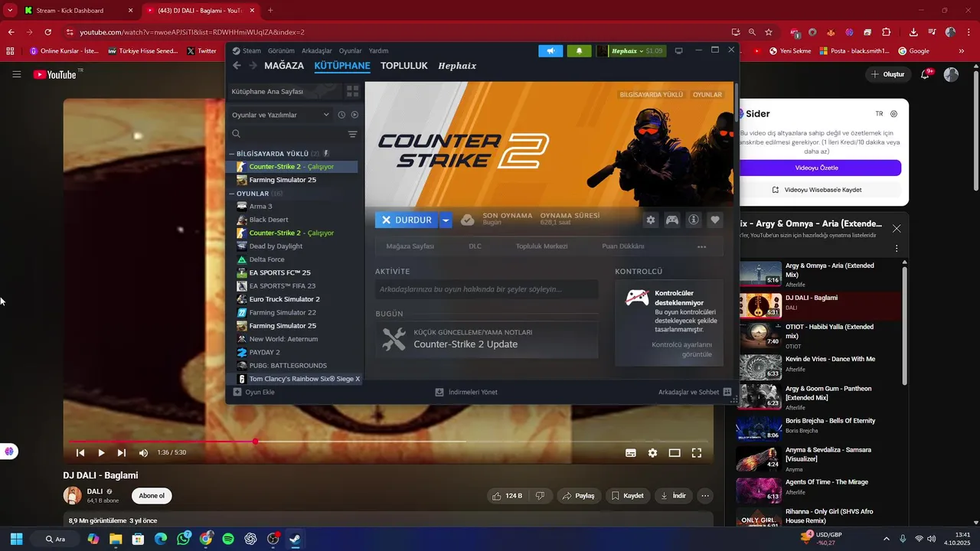The width and height of the screenshot is (980, 551).
Task: Open MAĞAZA tab in Steam
Action: (x=284, y=66)
